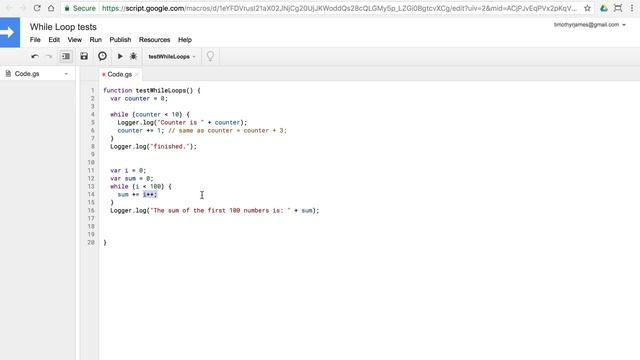Screen dimensions: 640x360
Task: Open the Publish menu
Action: click(120, 40)
